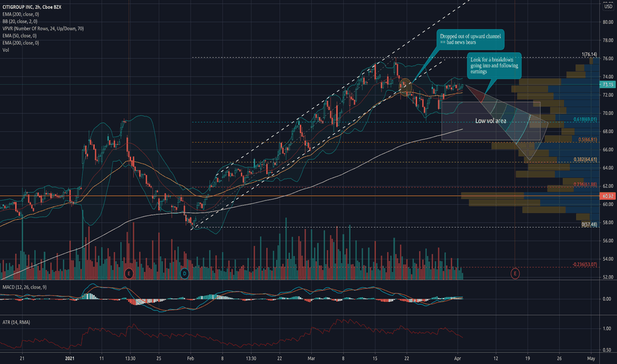This screenshot has height=364, width=617.
Task: Select Fib level label 0.236(61.88)
Action: 585,184
